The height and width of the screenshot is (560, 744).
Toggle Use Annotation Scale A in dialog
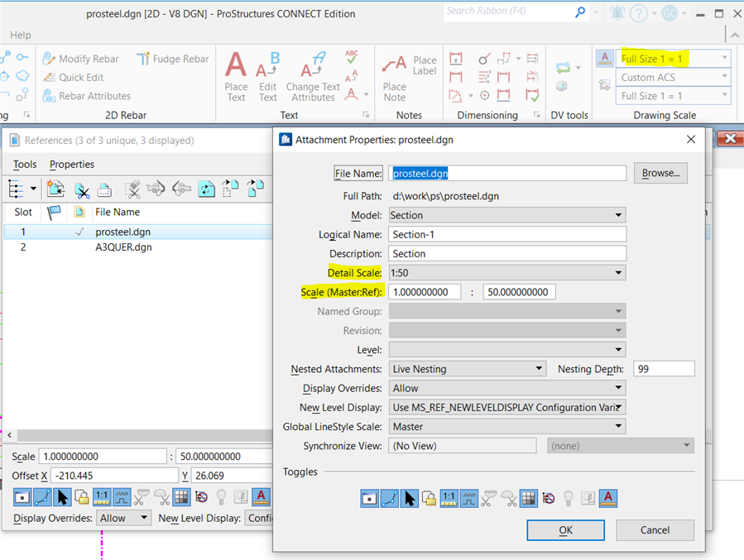(608, 498)
